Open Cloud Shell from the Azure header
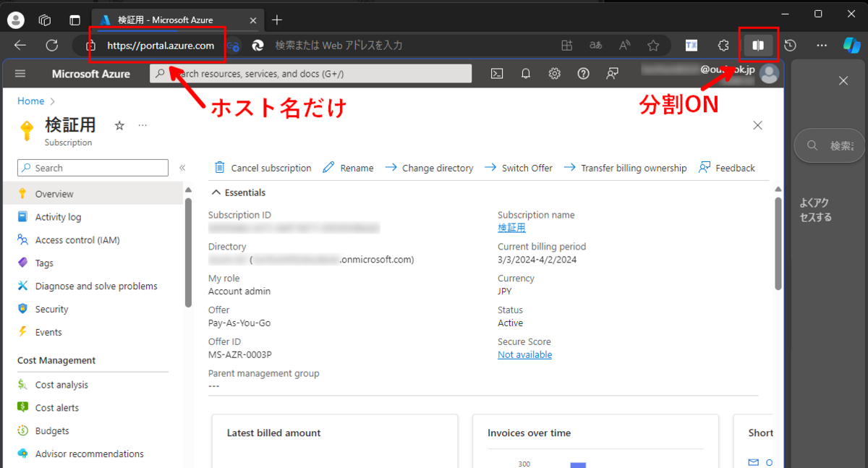This screenshot has height=468, width=868. [497, 73]
